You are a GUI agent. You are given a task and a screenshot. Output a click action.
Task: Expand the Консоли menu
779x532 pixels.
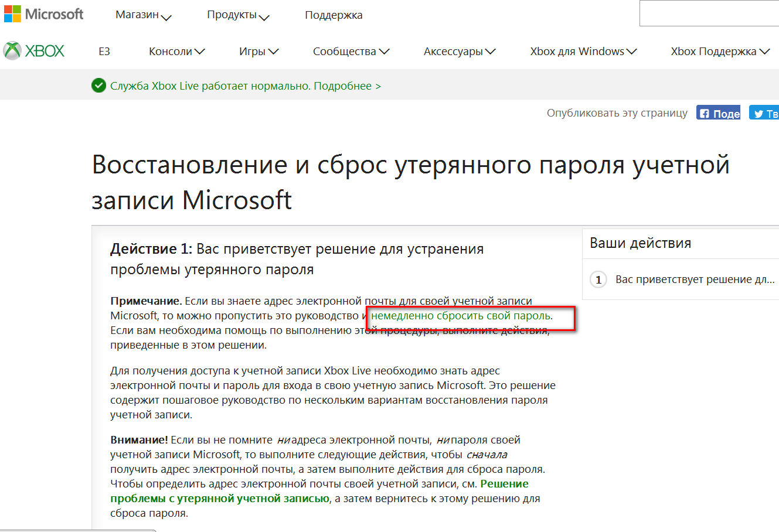pos(177,52)
